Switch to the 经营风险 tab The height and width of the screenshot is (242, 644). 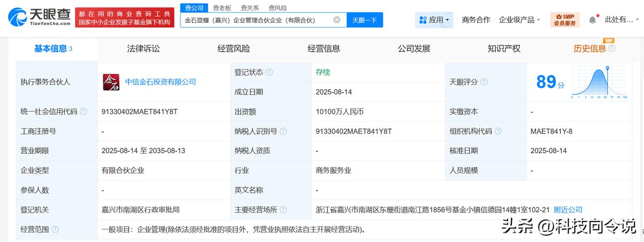pyautogui.click(x=234, y=49)
